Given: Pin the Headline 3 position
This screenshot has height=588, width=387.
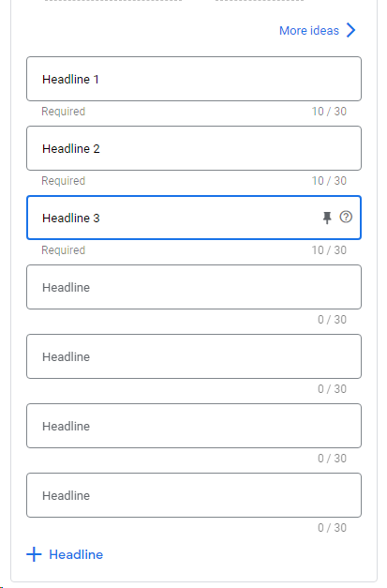Looking at the screenshot, I should point(327,218).
